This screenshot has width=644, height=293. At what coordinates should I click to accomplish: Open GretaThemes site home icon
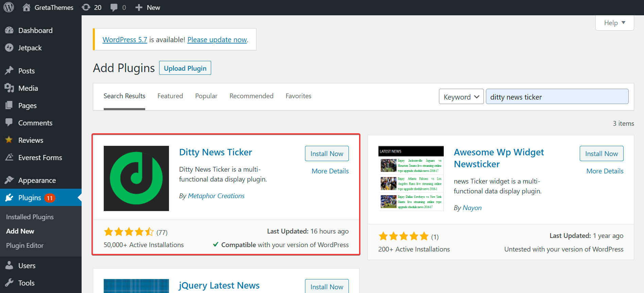point(27,7)
